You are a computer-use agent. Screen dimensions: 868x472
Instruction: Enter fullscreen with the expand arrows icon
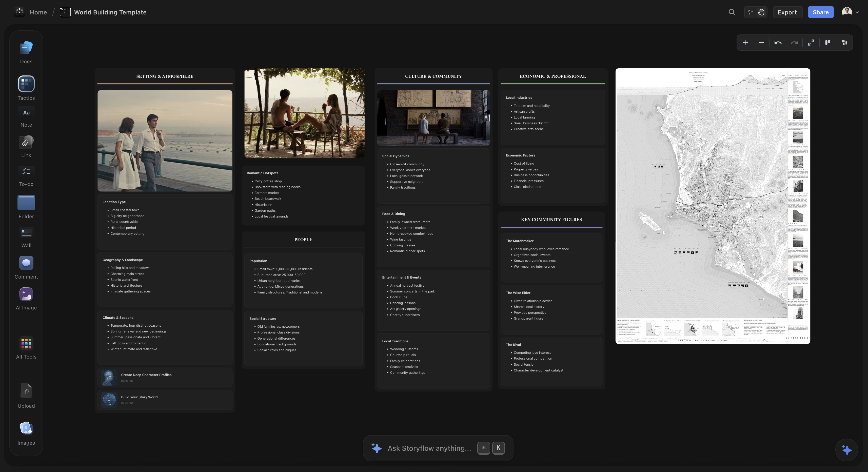click(x=811, y=43)
